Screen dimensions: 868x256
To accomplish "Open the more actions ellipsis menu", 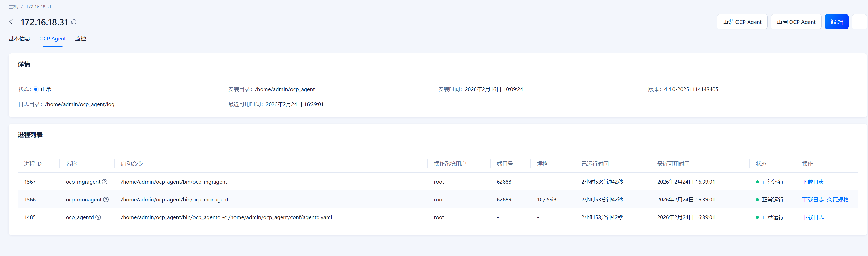I will click(x=859, y=22).
